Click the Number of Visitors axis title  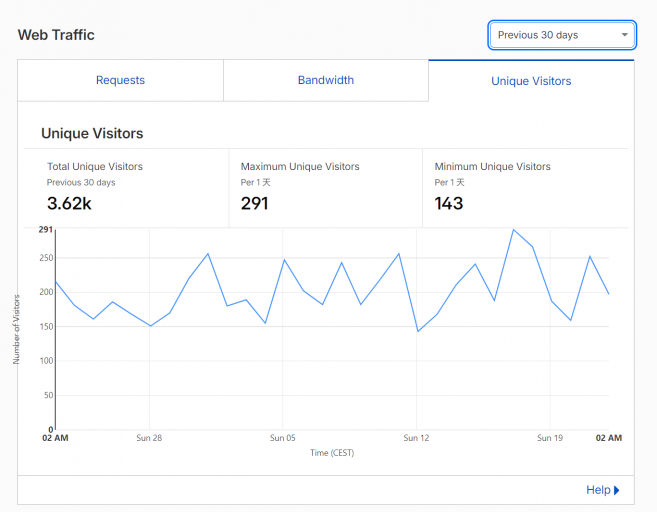tap(16, 329)
